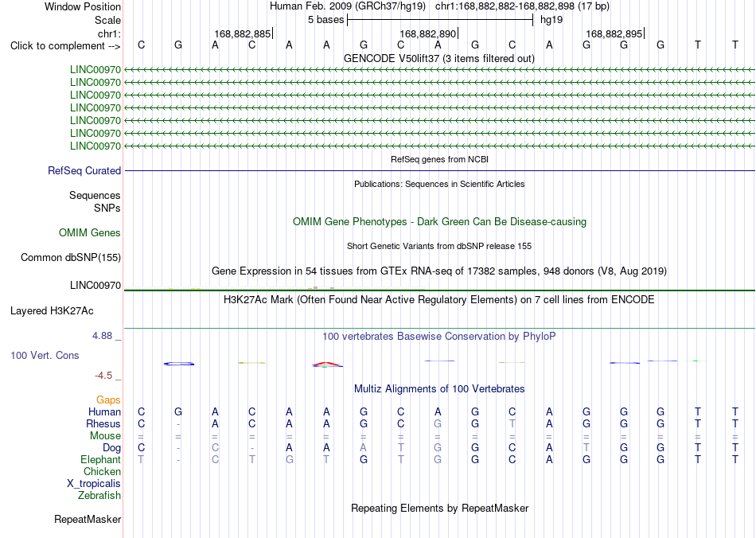The image size is (756, 538).
Task: Click the 100 Vert. Cons label
Action: 45,355
